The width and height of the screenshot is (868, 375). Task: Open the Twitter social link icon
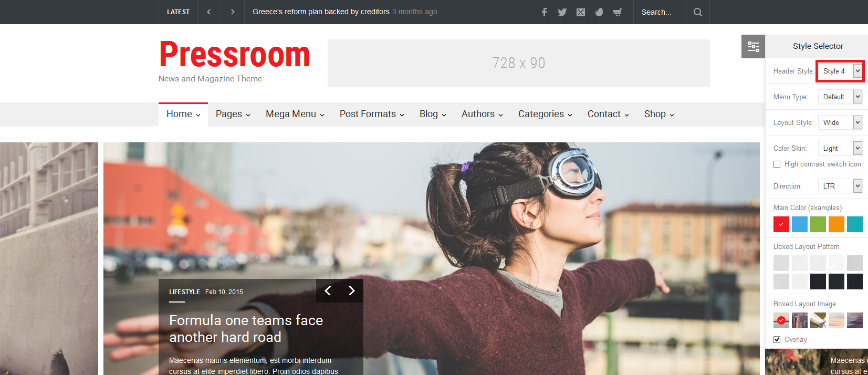562,12
